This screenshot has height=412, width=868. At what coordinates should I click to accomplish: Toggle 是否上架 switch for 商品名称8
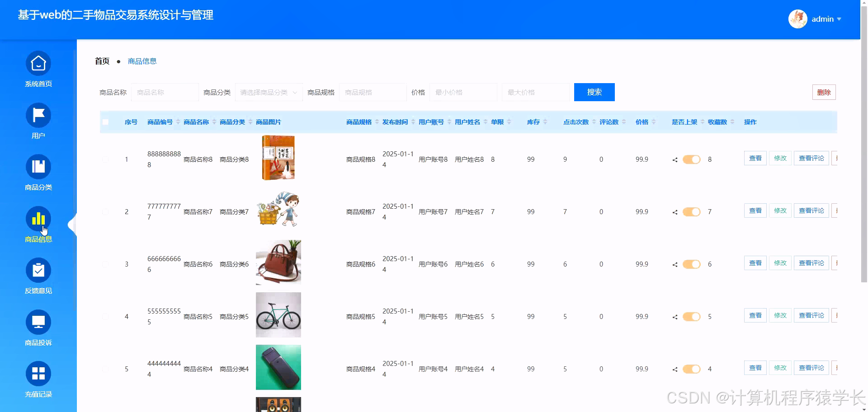pyautogui.click(x=692, y=159)
